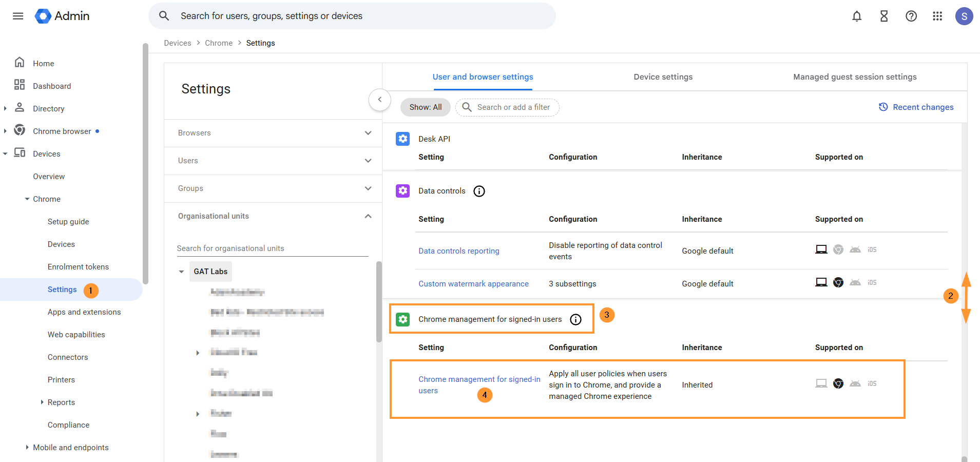Open the Managed guest session settings tab
Screen dimensions: 980x462
click(x=855, y=76)
